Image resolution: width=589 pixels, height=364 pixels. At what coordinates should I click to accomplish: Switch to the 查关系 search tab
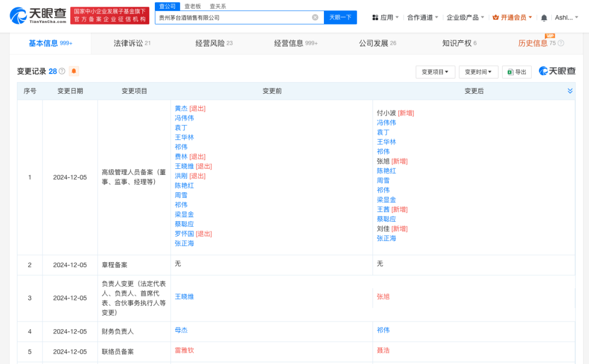218,6
